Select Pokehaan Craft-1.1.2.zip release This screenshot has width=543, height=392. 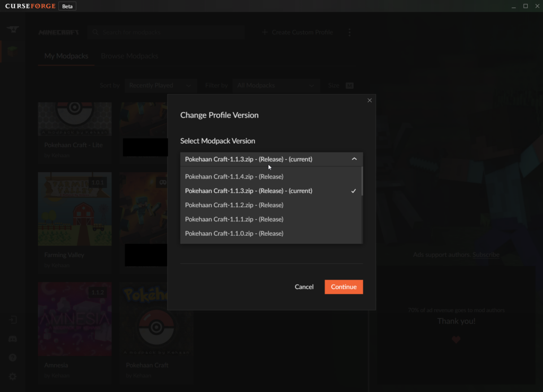pos(270,205)
